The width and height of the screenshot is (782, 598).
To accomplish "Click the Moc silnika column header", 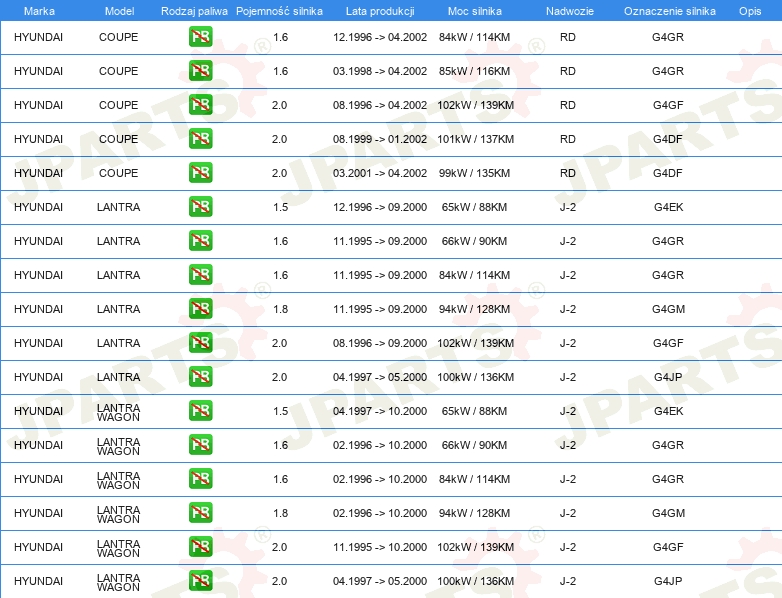I will point(475,11).
